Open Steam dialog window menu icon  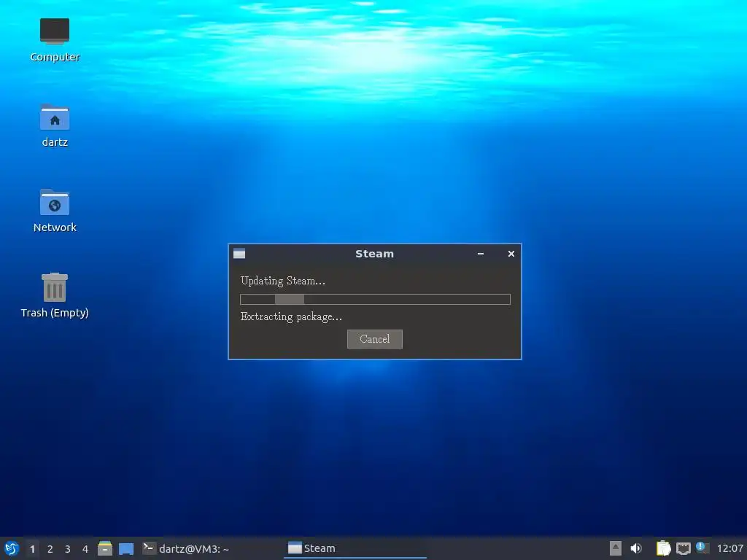pos(239,254)
